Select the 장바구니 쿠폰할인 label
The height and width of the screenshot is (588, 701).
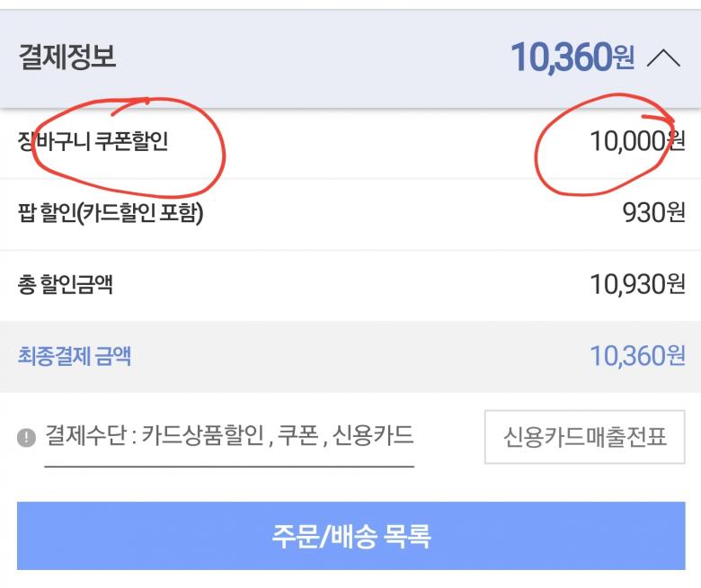tap(93, 141)
